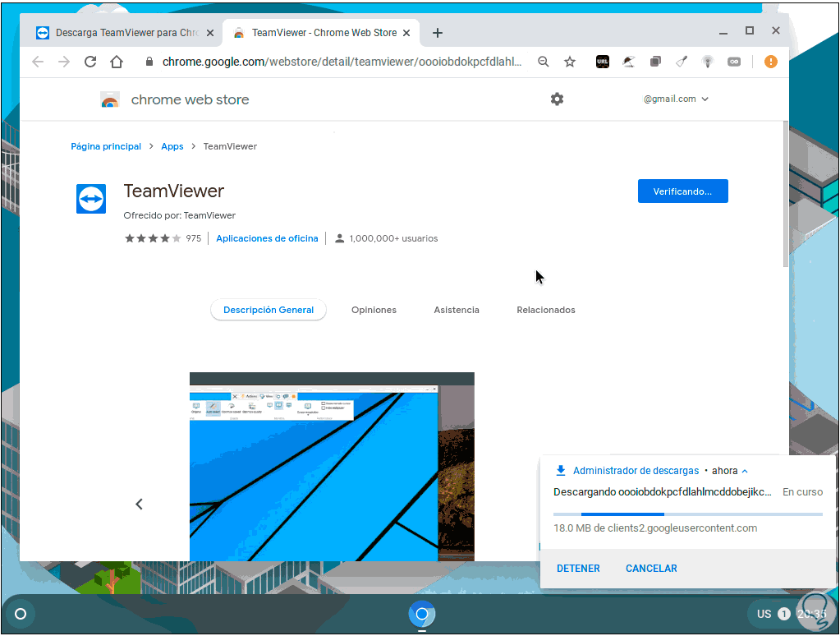Open the zoom magnifier control
Screen dimensions: 840x636
[544, 62]
